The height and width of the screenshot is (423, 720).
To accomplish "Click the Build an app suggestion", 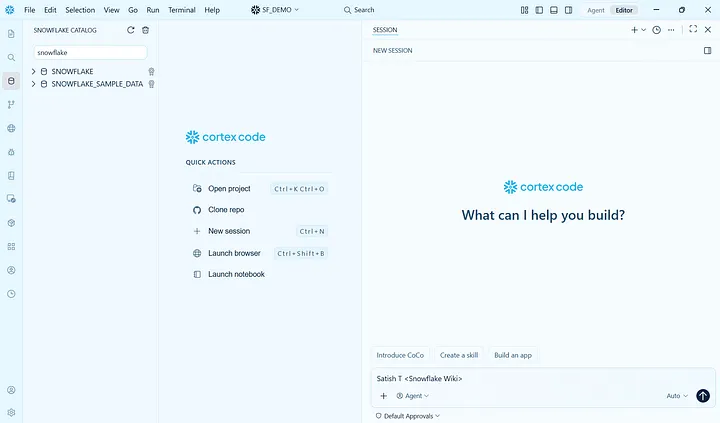I will click(x=513, y=355).
